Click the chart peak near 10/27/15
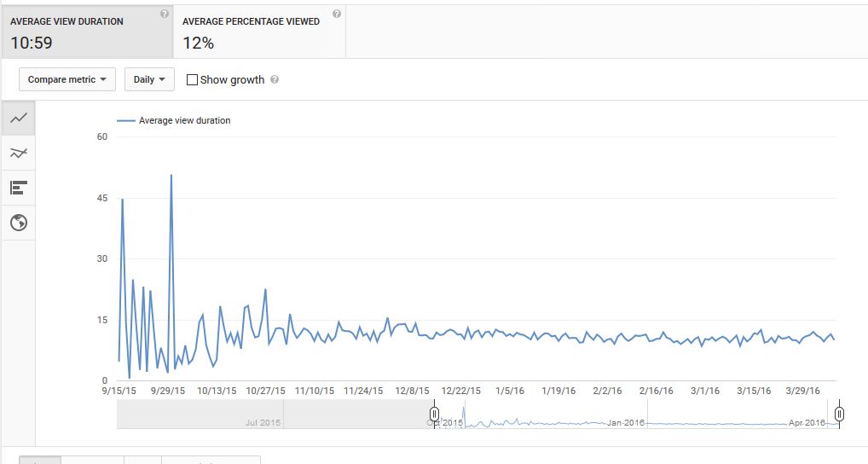 pos(266,290)
